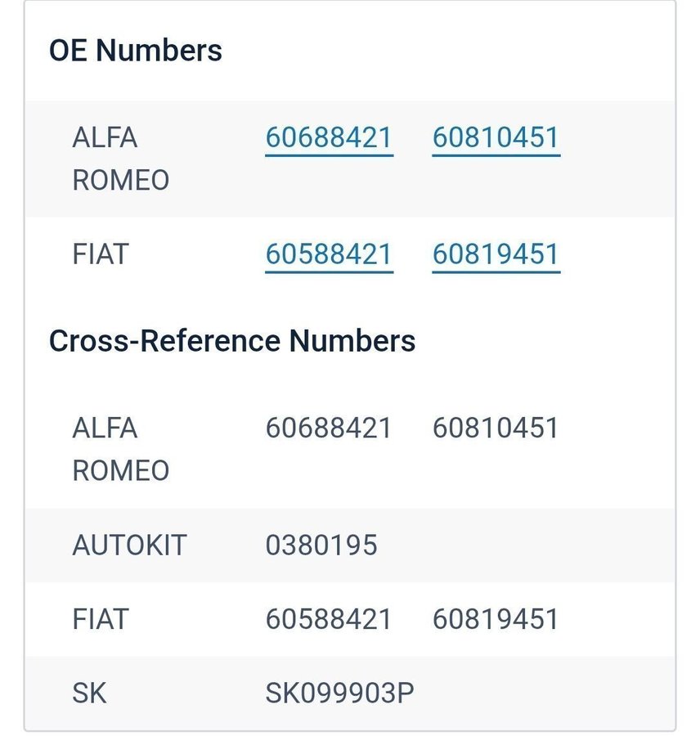Open the Alfa Romeo OE link 60810451
The height and width of the screenshot is (736, 700).
point(496,137)
